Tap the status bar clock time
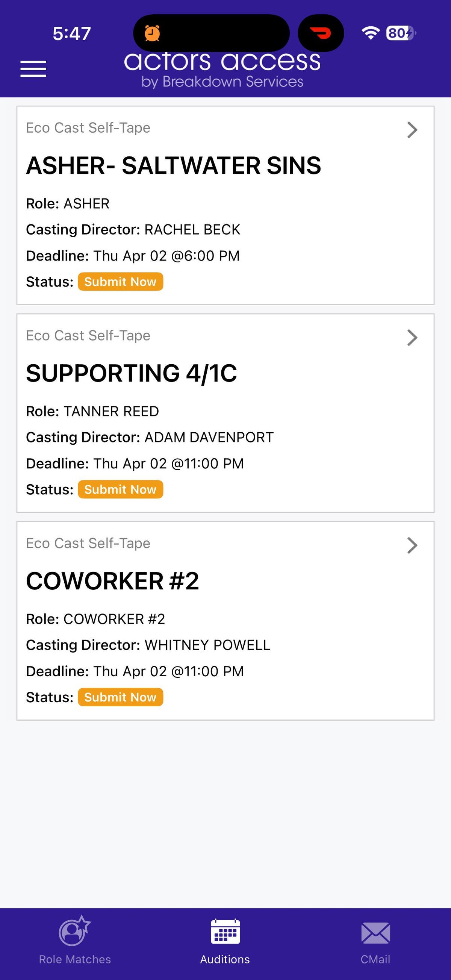The height and width of the screenshot is (980, 451). 71,33
